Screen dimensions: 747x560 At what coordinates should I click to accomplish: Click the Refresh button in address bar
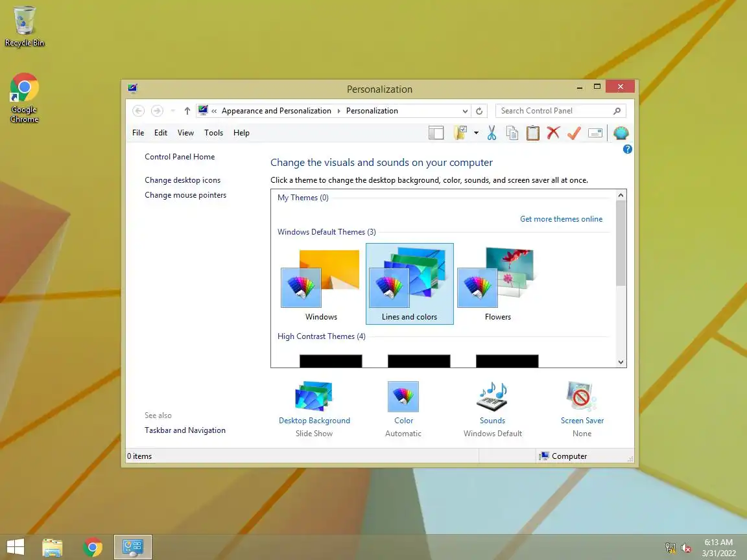(479, 111)
